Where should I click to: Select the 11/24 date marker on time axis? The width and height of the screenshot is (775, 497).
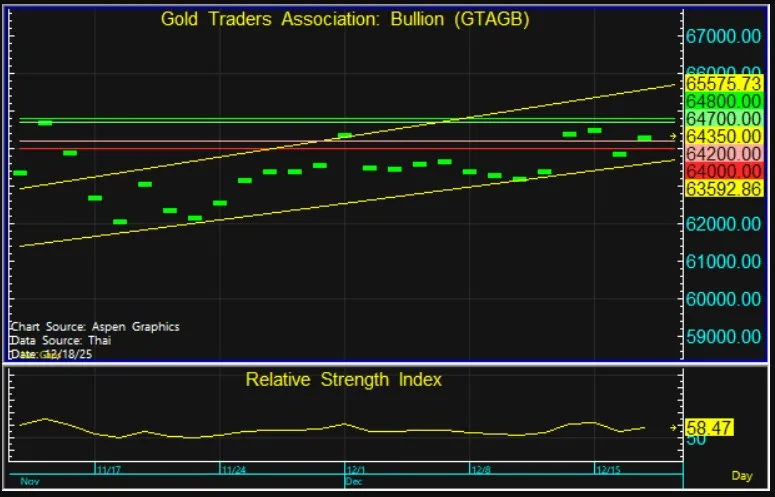(234, 468)
